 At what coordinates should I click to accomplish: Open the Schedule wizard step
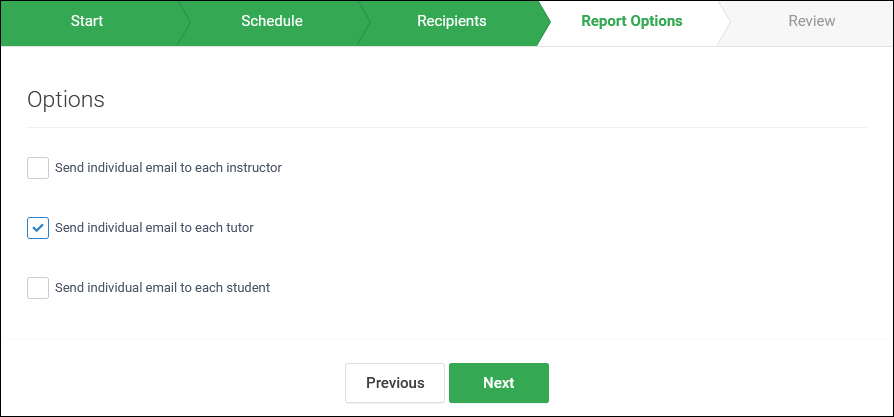coord(271,21)
